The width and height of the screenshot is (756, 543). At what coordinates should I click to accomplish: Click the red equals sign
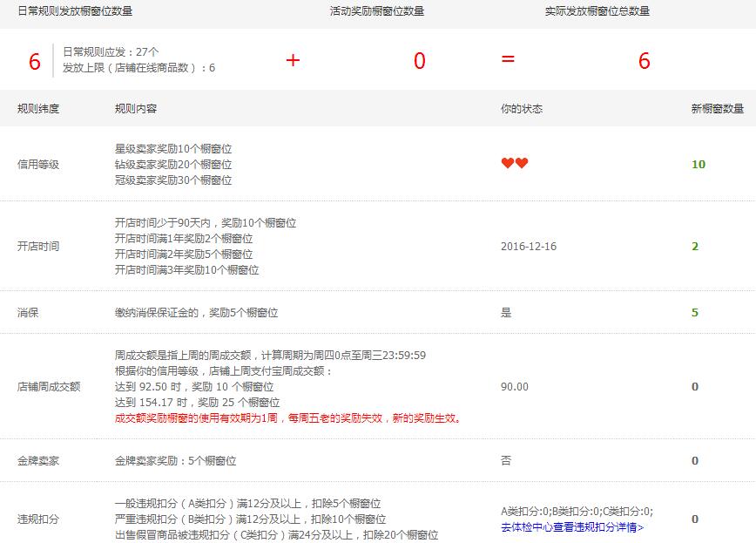[508, 60]
